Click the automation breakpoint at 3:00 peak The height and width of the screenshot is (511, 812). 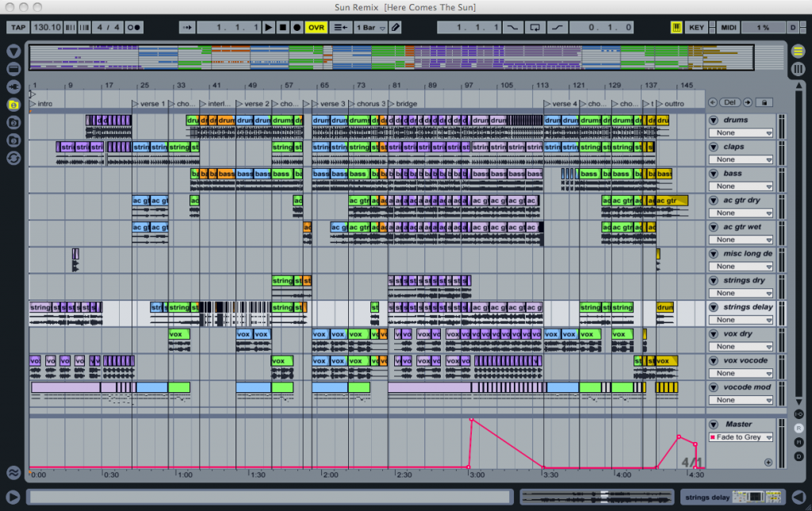click(x=471, y=420)
